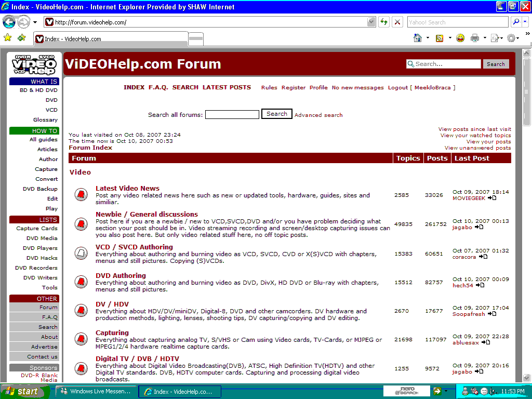Image resolution: width=532 pixels, height=399 pixels.
Task: Open the Digital TV / DVB / HDTV forum
Action: click(x=137, y=358)
